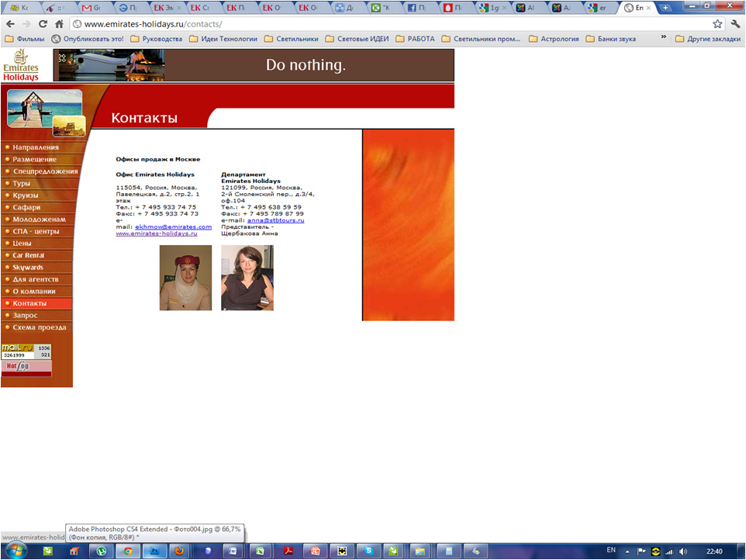Switch to Photoshop in the taskbar
Viewport: 746px width, 560px height.
point(154,551)
